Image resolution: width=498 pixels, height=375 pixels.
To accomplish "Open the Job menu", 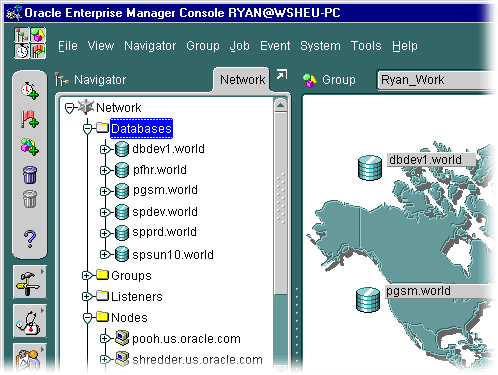I will tap(240, 46).
